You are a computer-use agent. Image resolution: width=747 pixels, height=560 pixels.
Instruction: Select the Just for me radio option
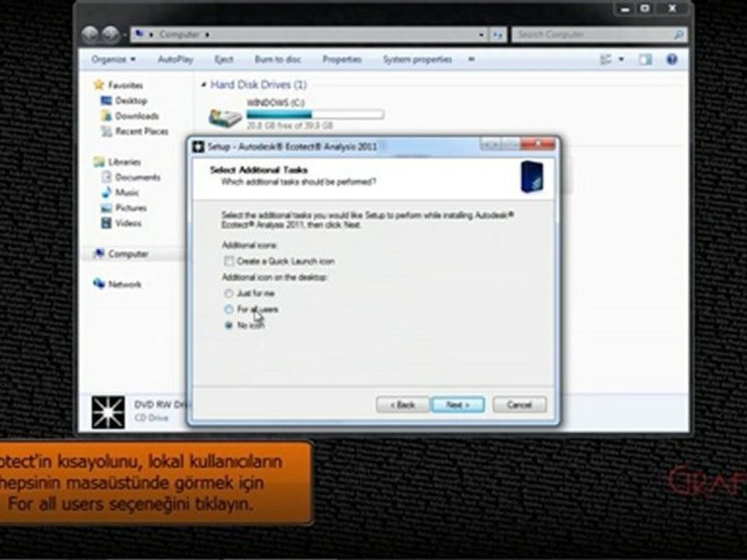click(229, 293)
